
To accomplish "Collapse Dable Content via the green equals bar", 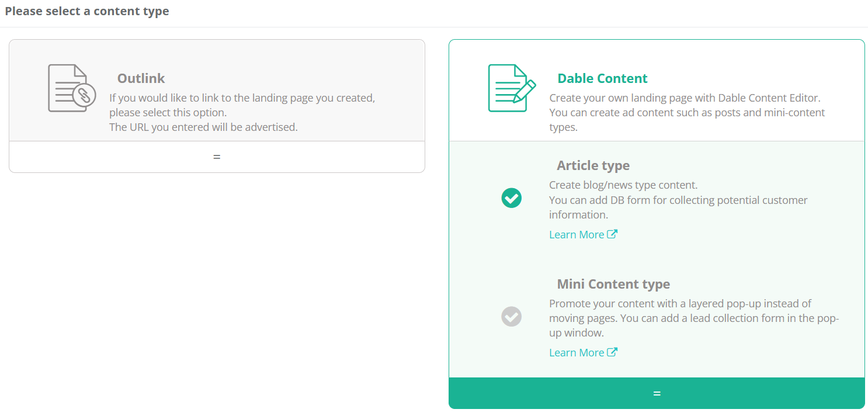I will [657, 393].
